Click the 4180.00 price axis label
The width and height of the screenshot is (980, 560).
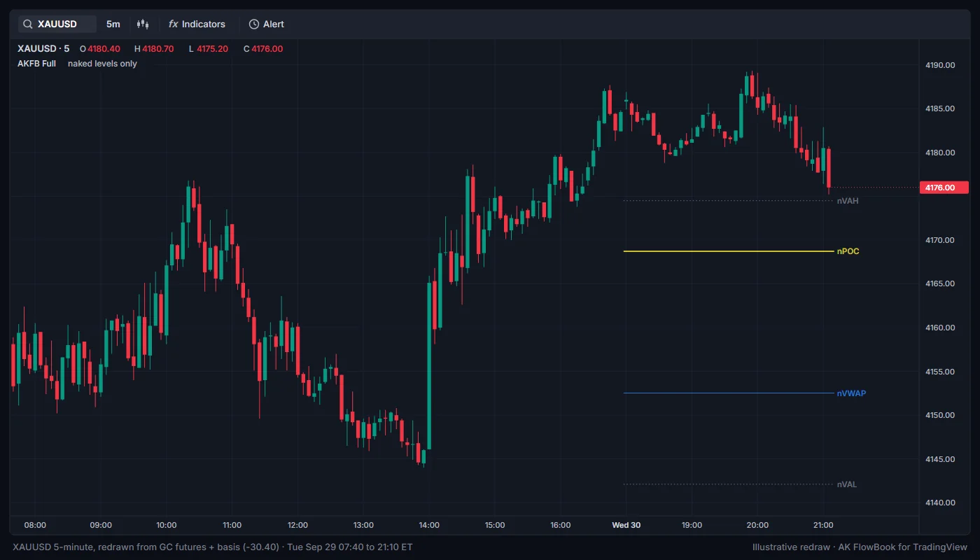[x=940, y=153]
